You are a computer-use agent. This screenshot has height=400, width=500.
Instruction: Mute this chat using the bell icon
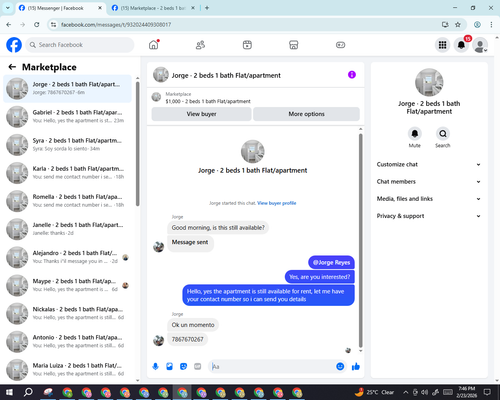pyautogui.click(x=415, y=134)
